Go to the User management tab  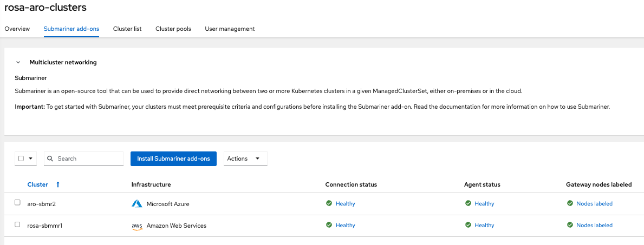(230, 29)
